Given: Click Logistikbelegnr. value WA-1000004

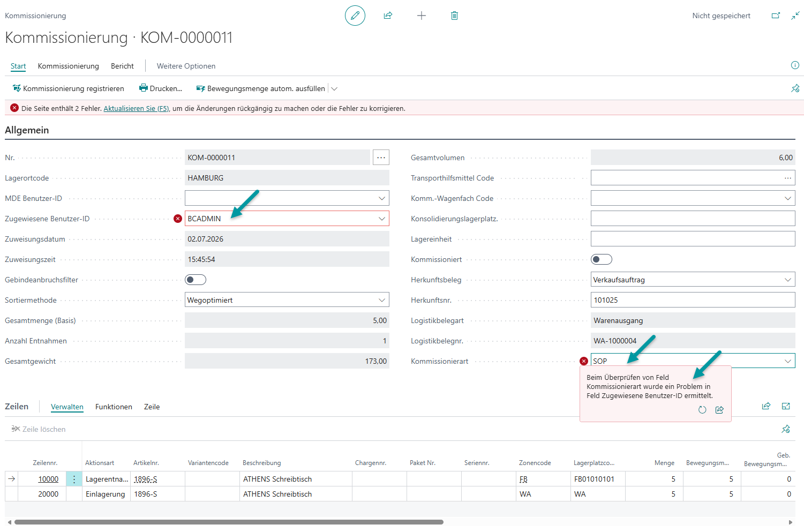Looking at the screenshot, I should click(x=693, y=341).
